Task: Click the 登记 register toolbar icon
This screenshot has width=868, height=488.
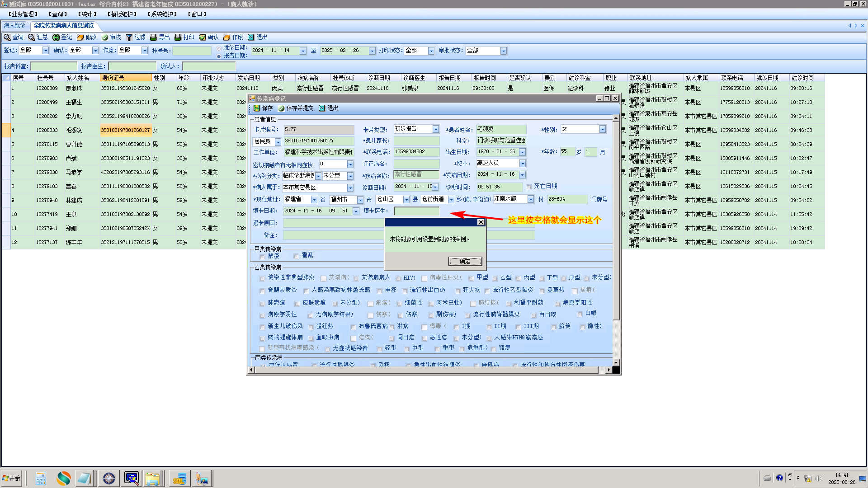Action: click(56, 38)
